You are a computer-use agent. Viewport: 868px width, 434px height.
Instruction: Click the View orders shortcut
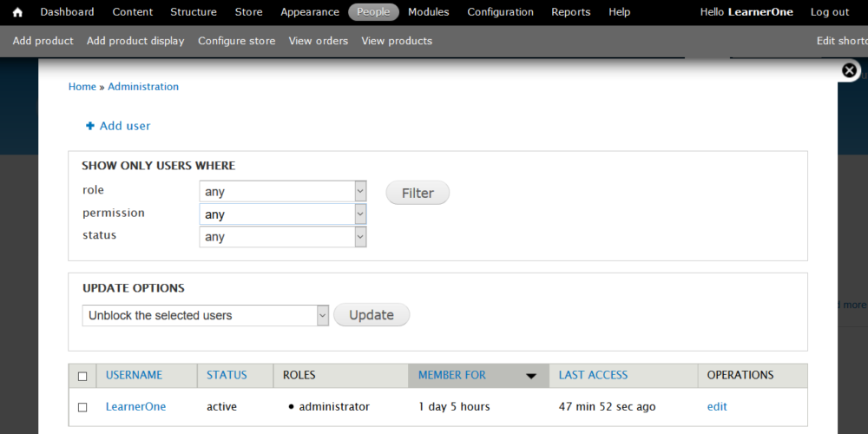click(x=319, y=41)
